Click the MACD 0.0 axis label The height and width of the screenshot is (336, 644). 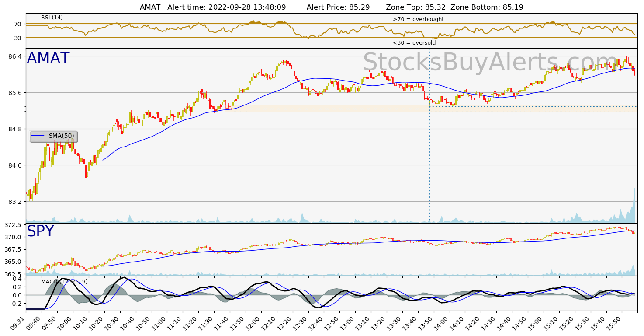[x=17, y=295]
